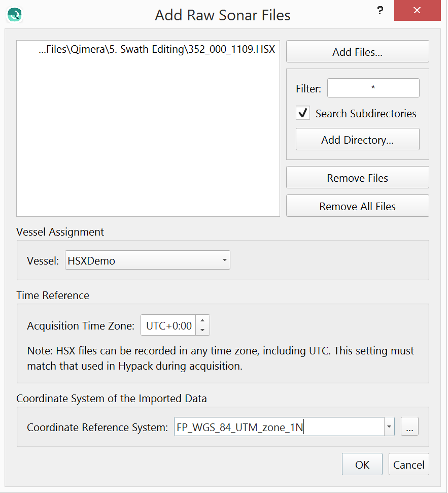Click the Cancel button
The width and height of the screenshot is (448, 493).
[408, 465]
